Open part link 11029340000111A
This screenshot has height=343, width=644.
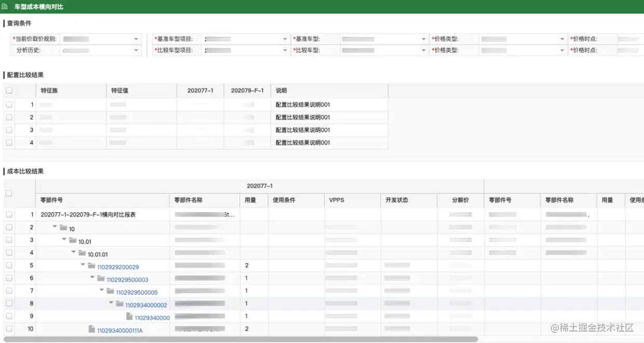coord(120,331)
